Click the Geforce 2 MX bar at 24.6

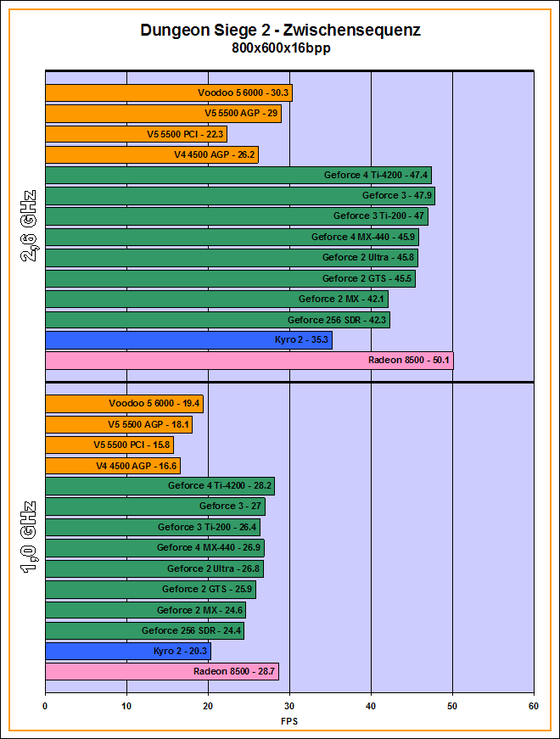tap(145, 610)
